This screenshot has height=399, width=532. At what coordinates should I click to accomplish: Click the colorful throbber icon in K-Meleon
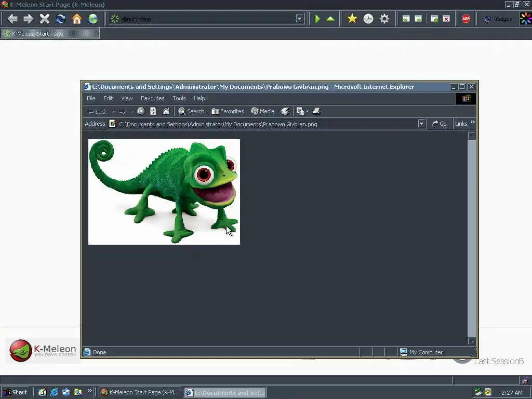click(526, 19)
